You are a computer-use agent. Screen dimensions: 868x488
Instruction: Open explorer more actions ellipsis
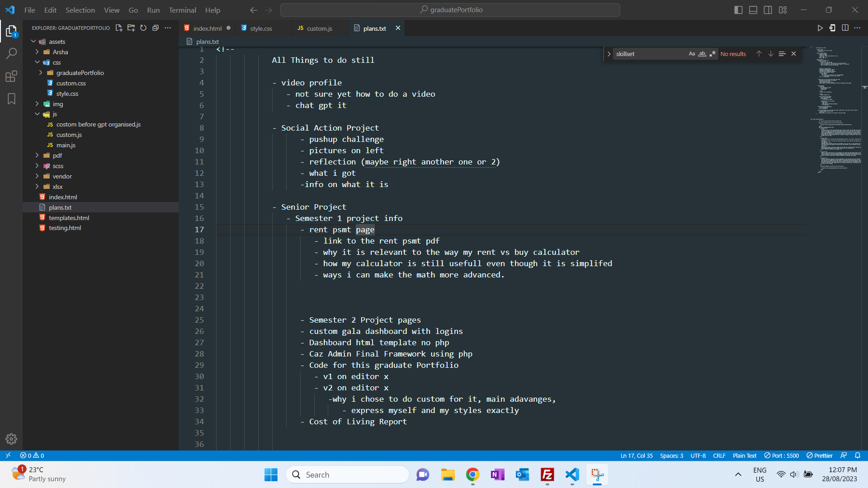(x=168, y=28)
